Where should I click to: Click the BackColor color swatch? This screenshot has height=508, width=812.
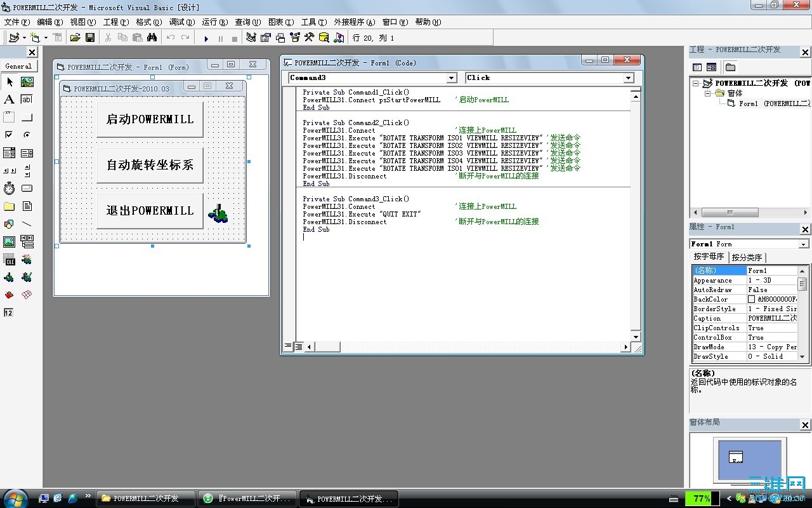[752, 299]
